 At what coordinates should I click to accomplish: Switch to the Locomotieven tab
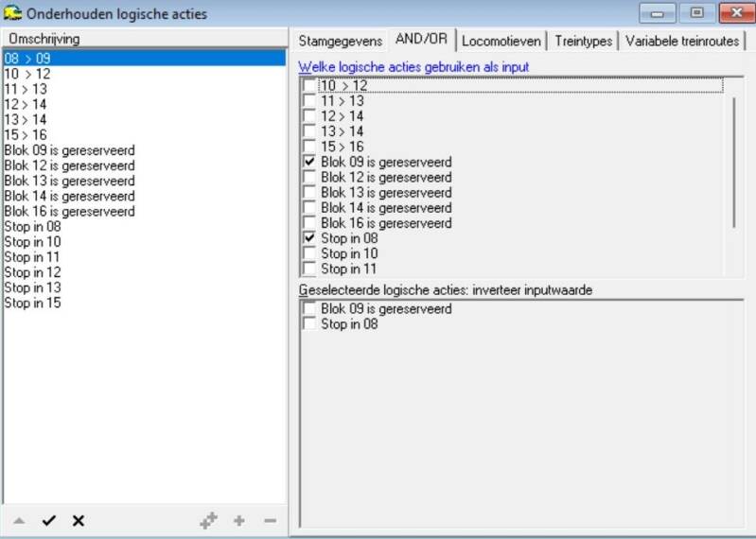[x=501, y=41]
